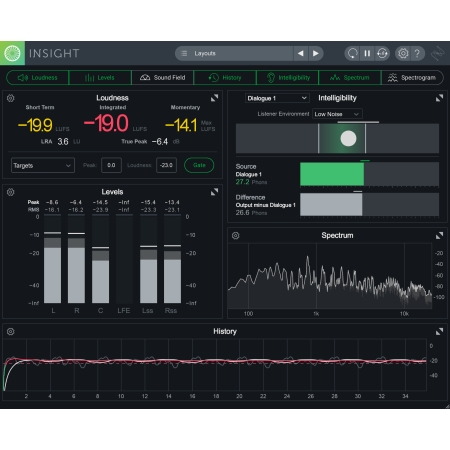Click the intelligibility meter white dot
This screenshot has height=450, width=450.
[x=348, y=138]
